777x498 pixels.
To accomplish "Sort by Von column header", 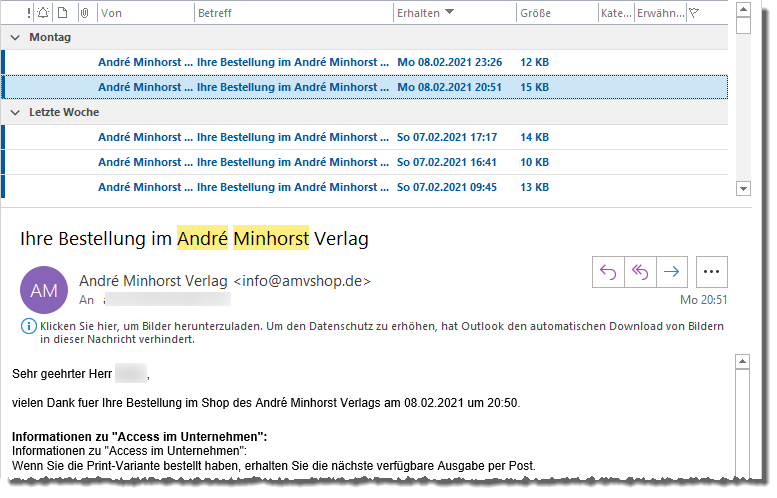I will point(146,13).
